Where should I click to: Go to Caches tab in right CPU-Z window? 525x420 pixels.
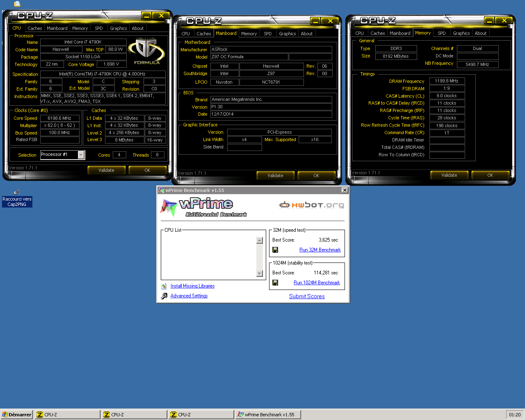click(378, 33)
